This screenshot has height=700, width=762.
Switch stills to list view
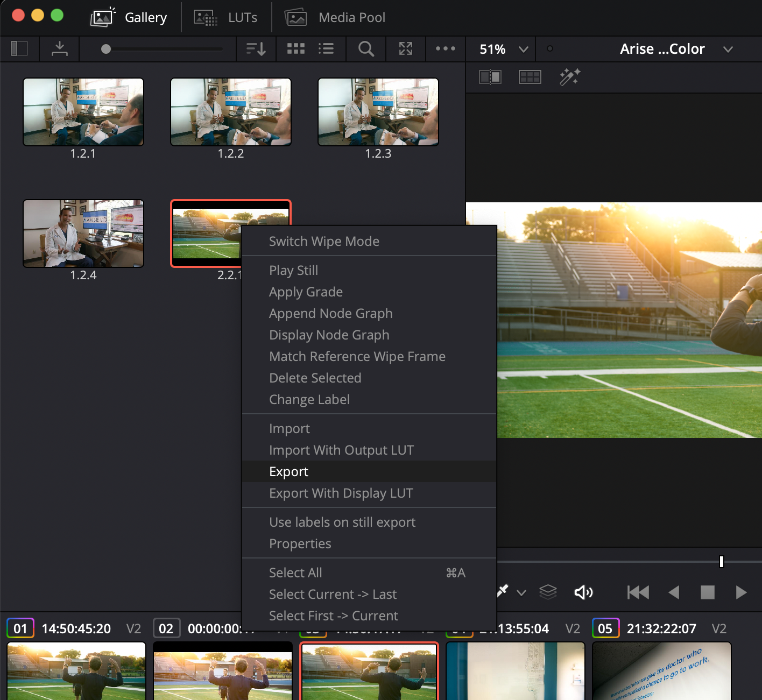[x=326, y=49]
